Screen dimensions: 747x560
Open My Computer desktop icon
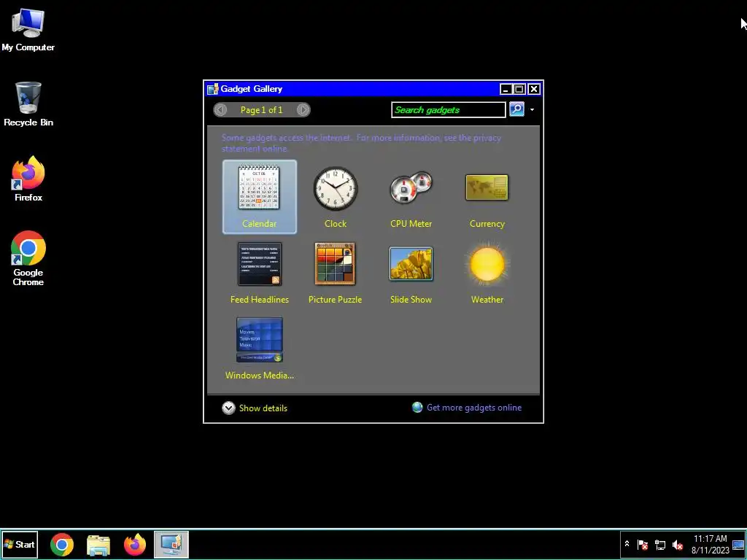point(28,29)
